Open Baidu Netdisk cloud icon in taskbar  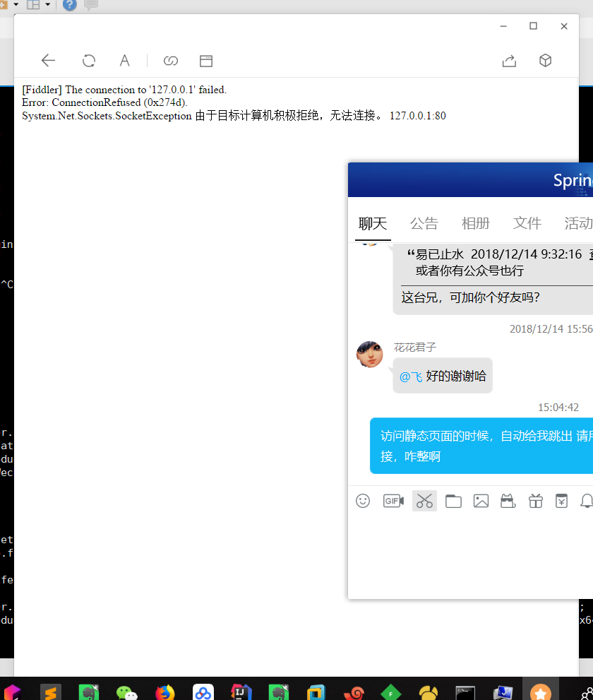point(203,692)
